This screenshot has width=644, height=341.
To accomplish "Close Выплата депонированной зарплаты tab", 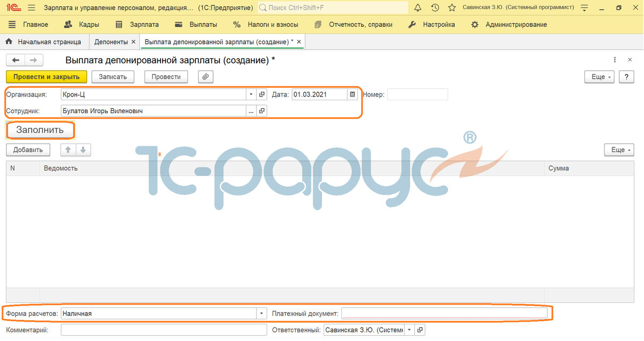I will point(299,42).
